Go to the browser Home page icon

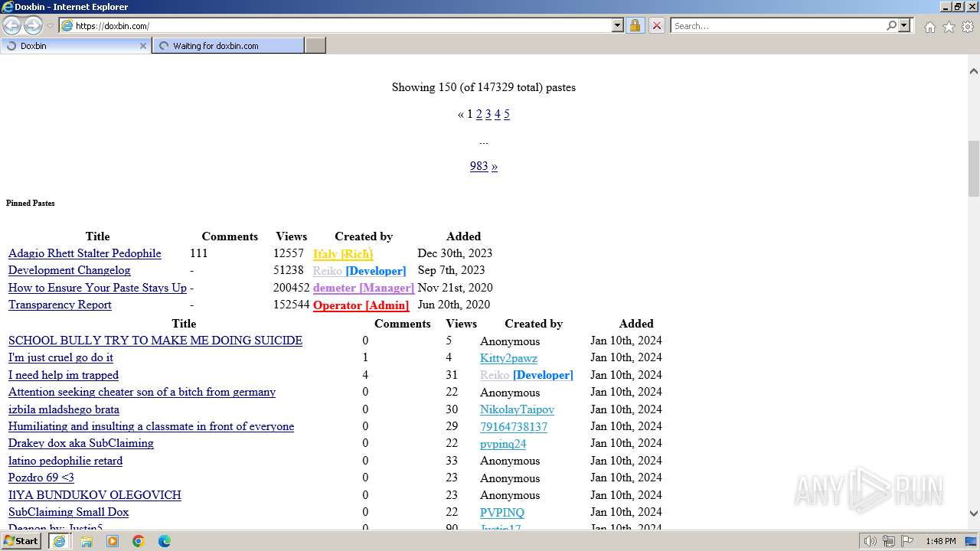pos(929,26)
